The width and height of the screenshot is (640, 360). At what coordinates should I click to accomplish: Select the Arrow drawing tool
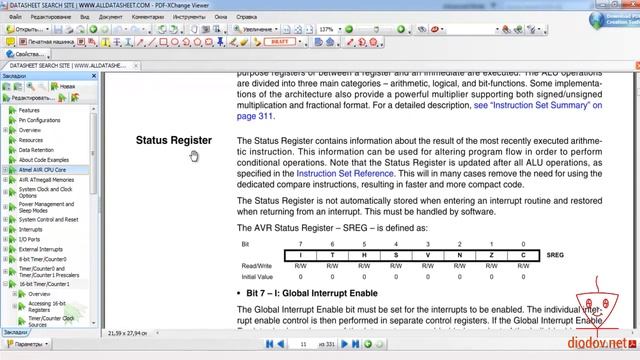click(140, 42)
